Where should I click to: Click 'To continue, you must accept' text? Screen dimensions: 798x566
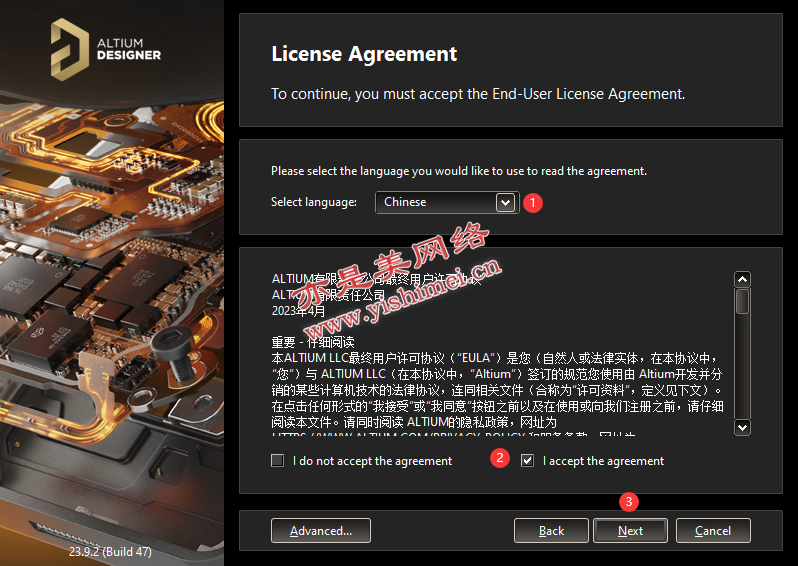478,94
